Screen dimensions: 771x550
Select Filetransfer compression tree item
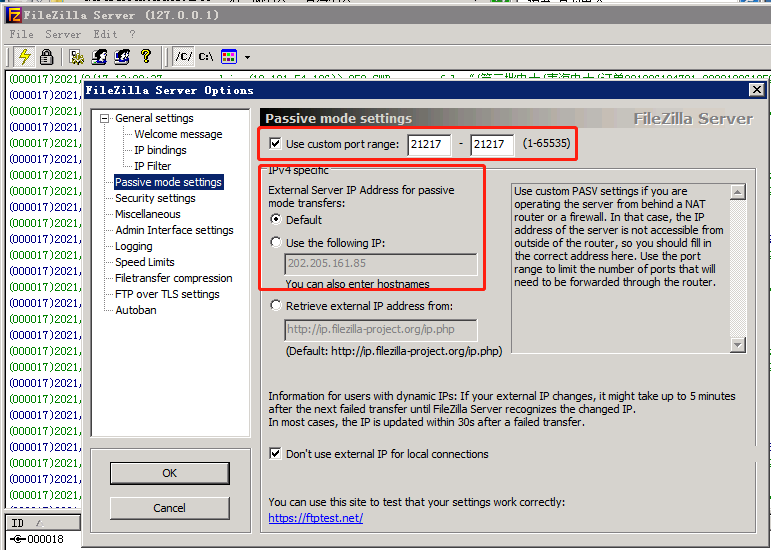174,278
